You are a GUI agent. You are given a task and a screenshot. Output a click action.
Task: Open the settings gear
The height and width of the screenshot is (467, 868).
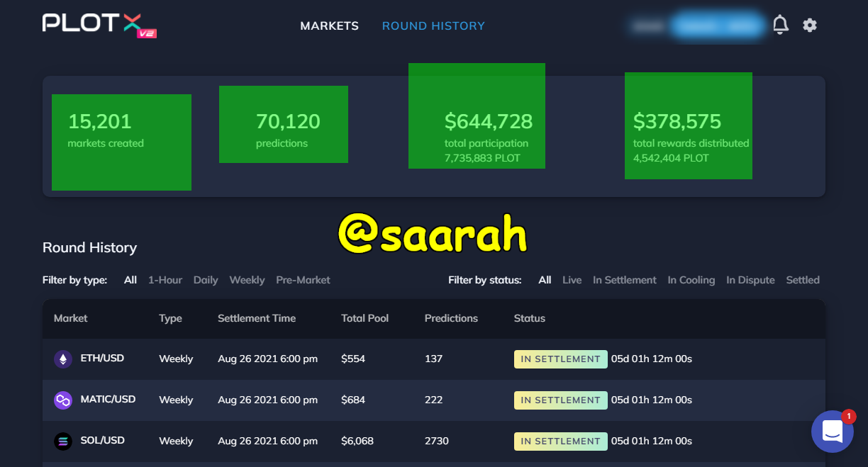coord(810,26)
